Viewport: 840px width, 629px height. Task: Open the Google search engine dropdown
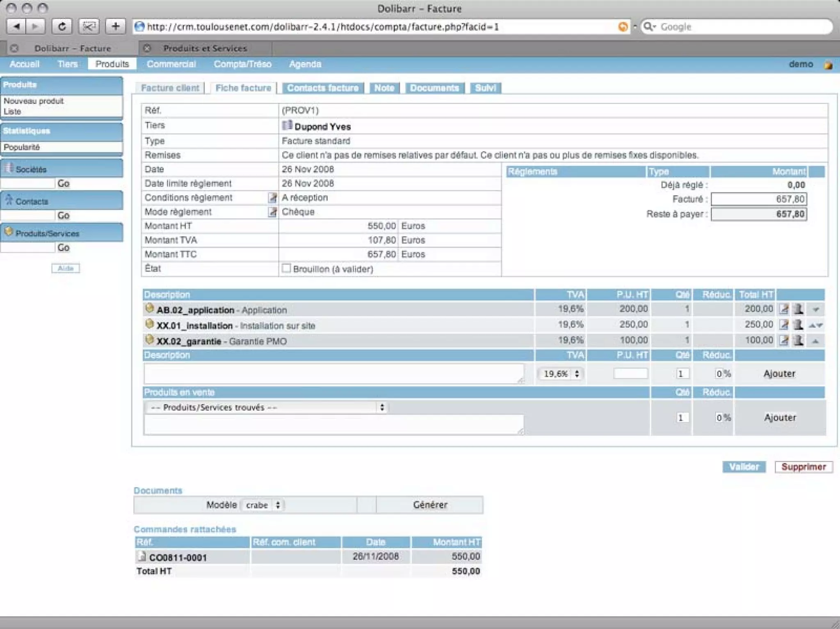pos(650,27)
